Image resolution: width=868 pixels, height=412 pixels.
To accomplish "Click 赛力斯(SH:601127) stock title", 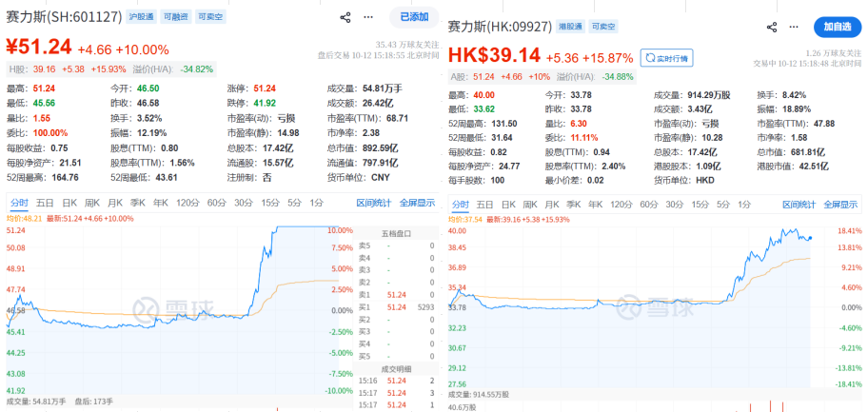I will tap(64, 17).
